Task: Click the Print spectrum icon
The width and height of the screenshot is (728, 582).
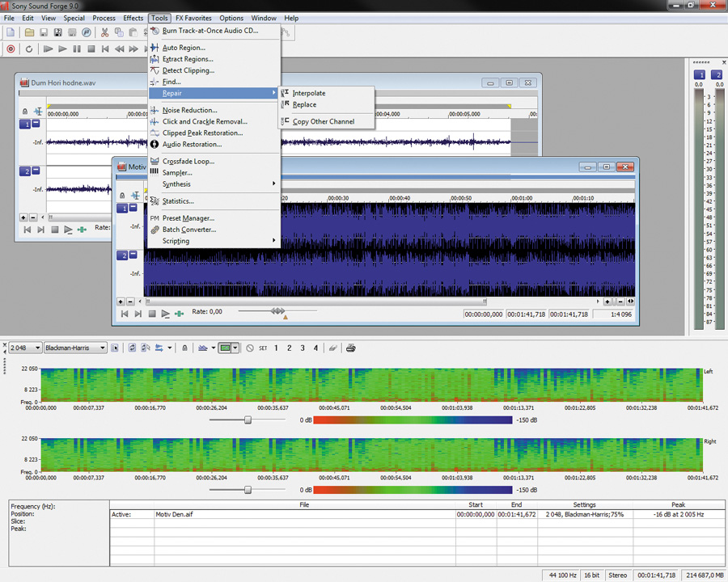Action: (351, 348)
